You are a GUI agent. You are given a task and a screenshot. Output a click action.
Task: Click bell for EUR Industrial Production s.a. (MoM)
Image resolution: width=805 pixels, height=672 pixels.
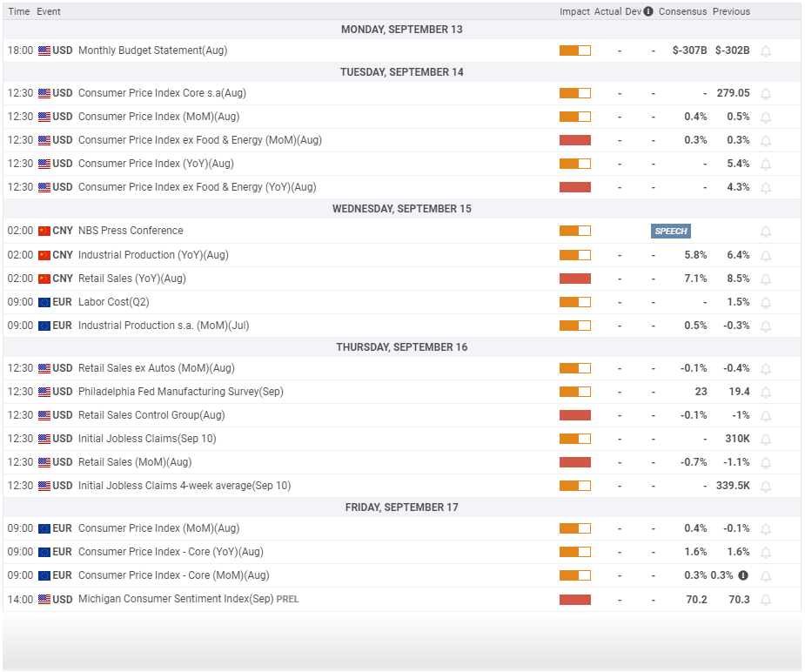(x=766, y=326)
